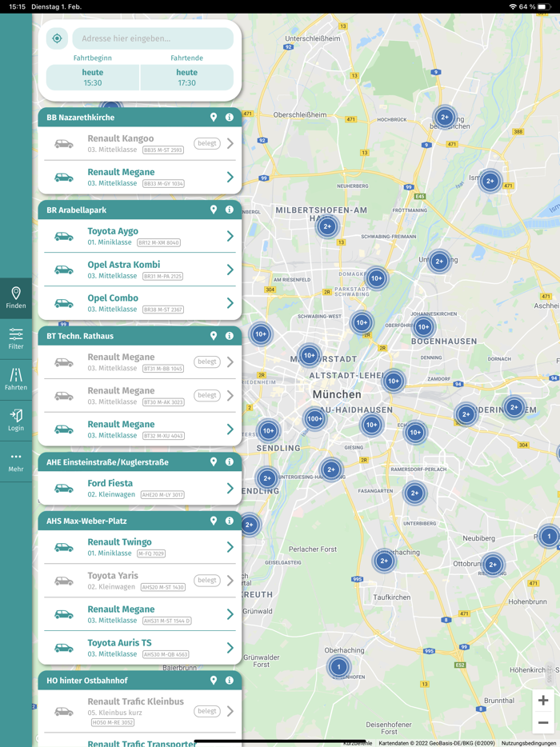The image size is (560, 747).
Task: Open the 2+ cluster near Ottobrunn
Action: point(493,565)
